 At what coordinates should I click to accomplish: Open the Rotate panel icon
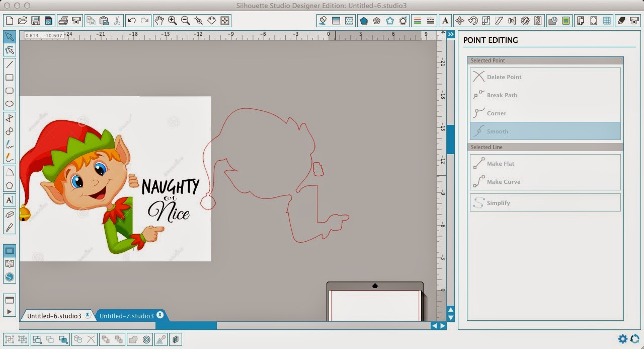point(472,21)
